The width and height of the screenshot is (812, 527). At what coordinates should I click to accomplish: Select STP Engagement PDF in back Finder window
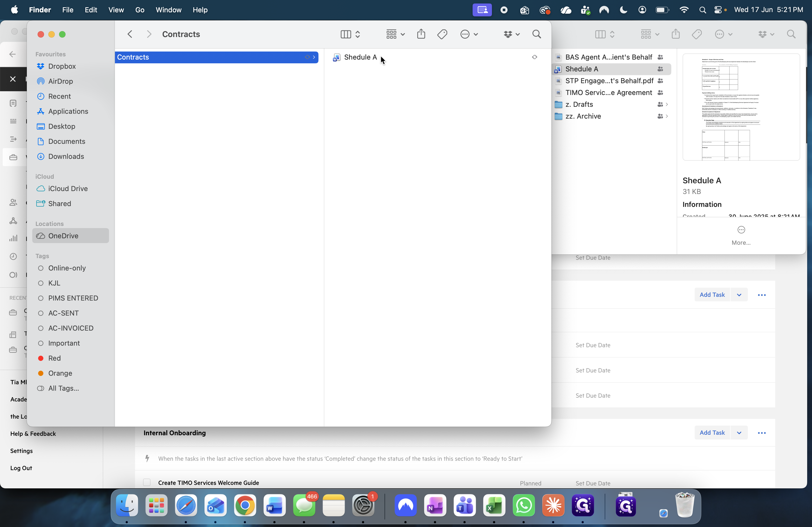609,80
